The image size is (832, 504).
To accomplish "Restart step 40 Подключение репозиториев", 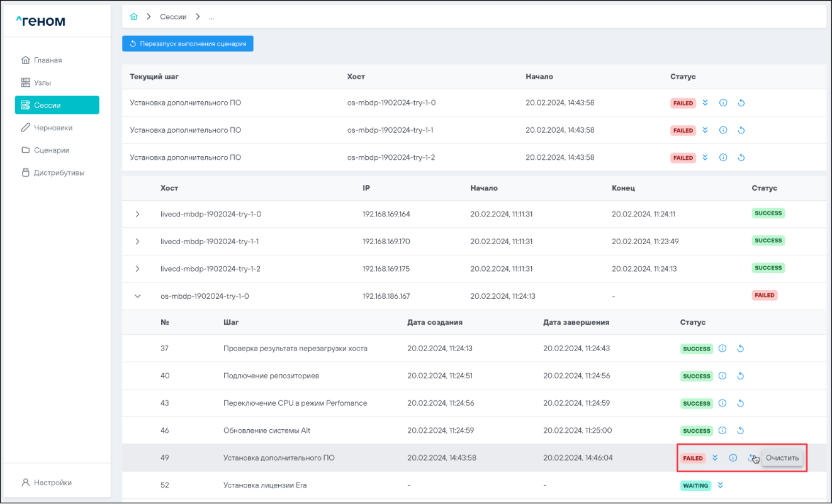I will click(x=741, y=376).
